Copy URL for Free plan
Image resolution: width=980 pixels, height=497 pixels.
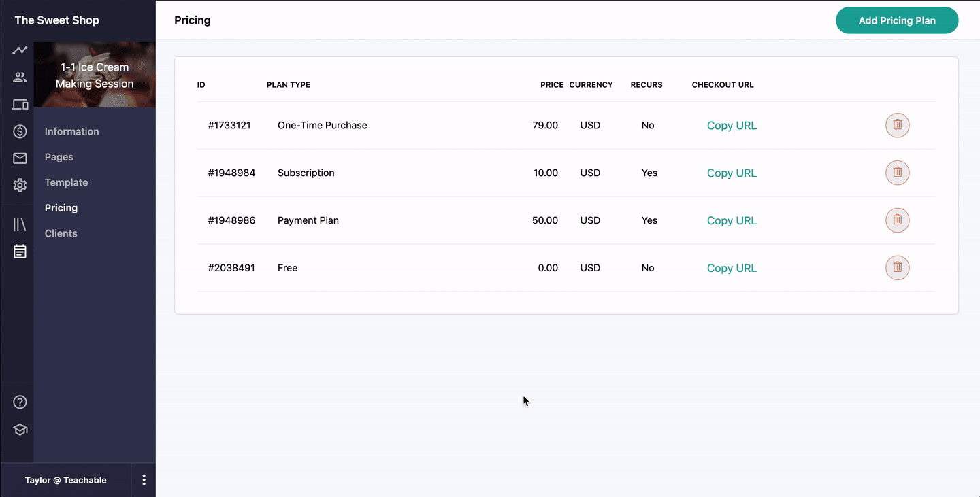[x=732, y=269]
